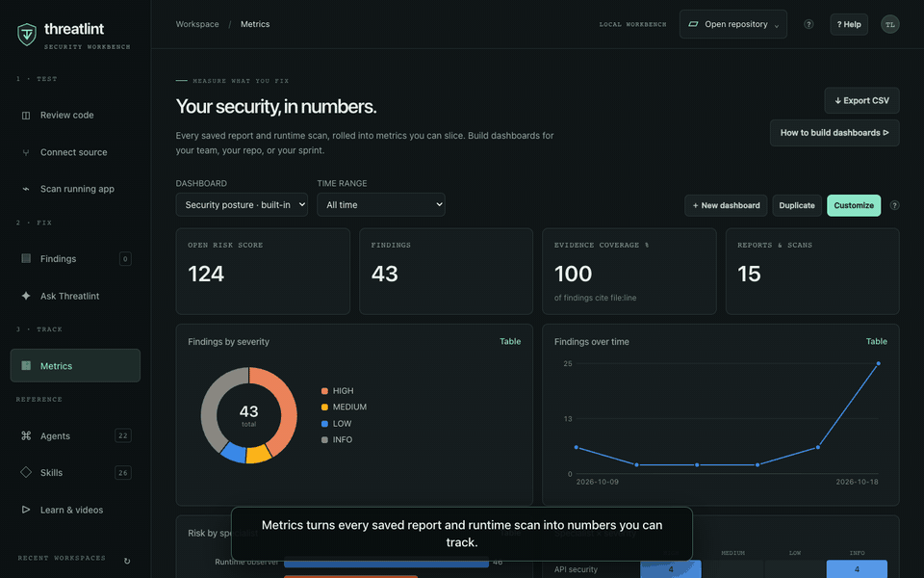Viewport: 924px width, 578px height.
Task: Click the LOW blue legend swatch
Action: [324, 424]
